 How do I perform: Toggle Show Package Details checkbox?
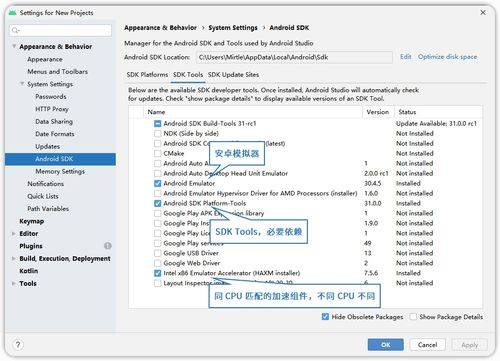pos(413,317)
